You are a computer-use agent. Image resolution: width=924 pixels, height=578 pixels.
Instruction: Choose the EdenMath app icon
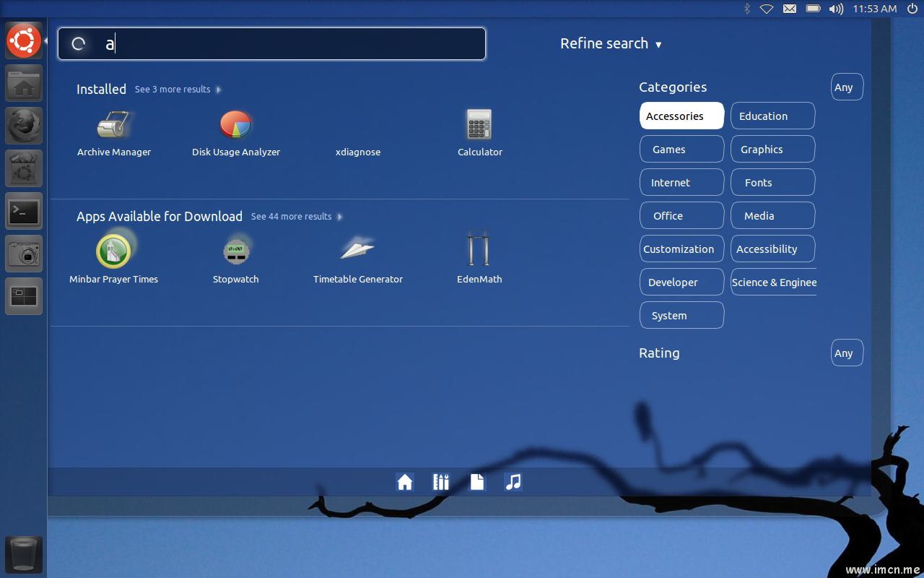point(479,252)
